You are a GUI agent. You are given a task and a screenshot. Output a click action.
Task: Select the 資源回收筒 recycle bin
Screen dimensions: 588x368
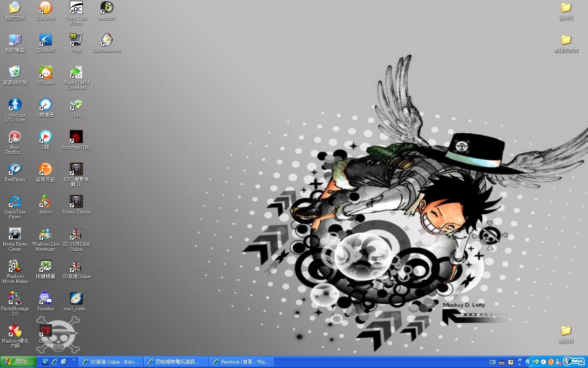[x=15, y=76]
